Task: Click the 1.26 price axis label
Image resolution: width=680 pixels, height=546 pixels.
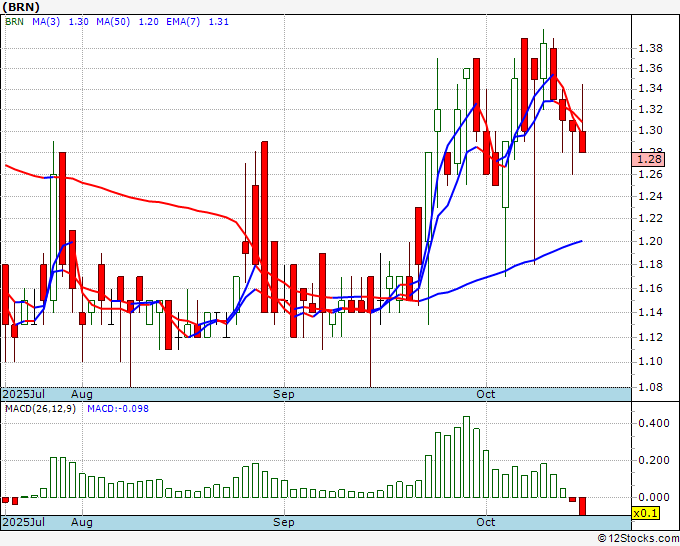Action: 651,174
